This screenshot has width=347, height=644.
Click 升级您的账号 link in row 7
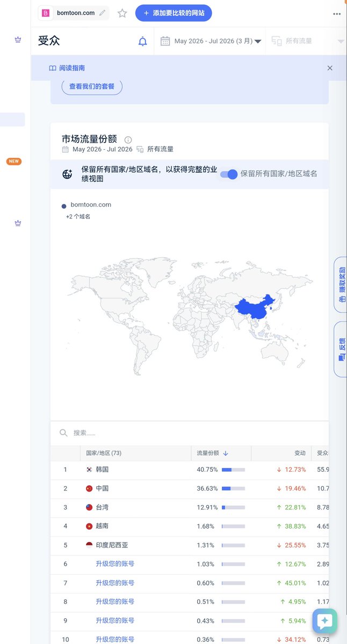(x=115, y=583)
